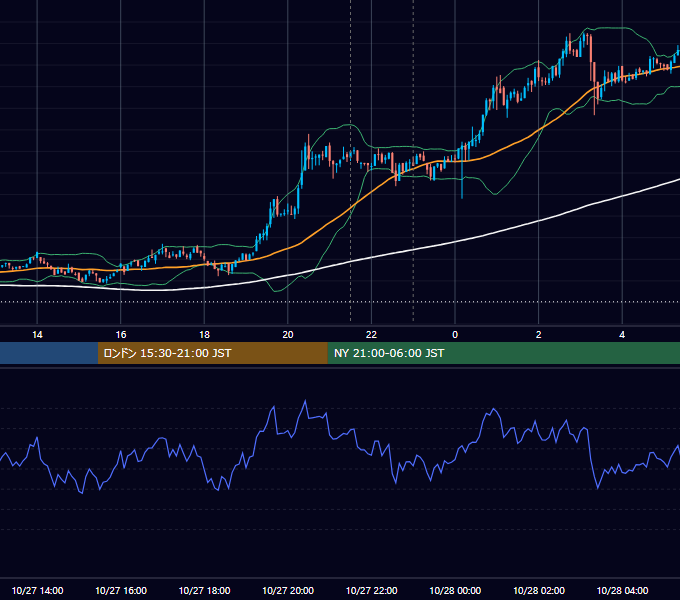The width and height of the screenshot is (680, 600).
Task: Click the 14 hour axis label
Action: pos(37,335)
